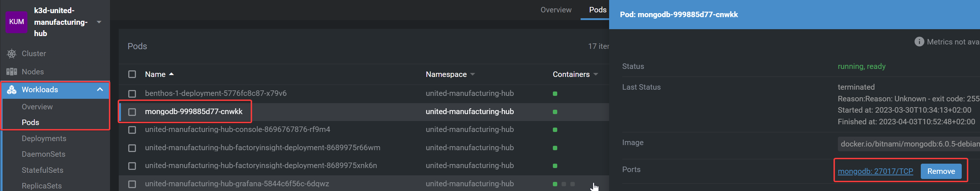The image size is (980, 191).
Task: Open DaemonSets in the sidebar
Action: tap(44, 154)
